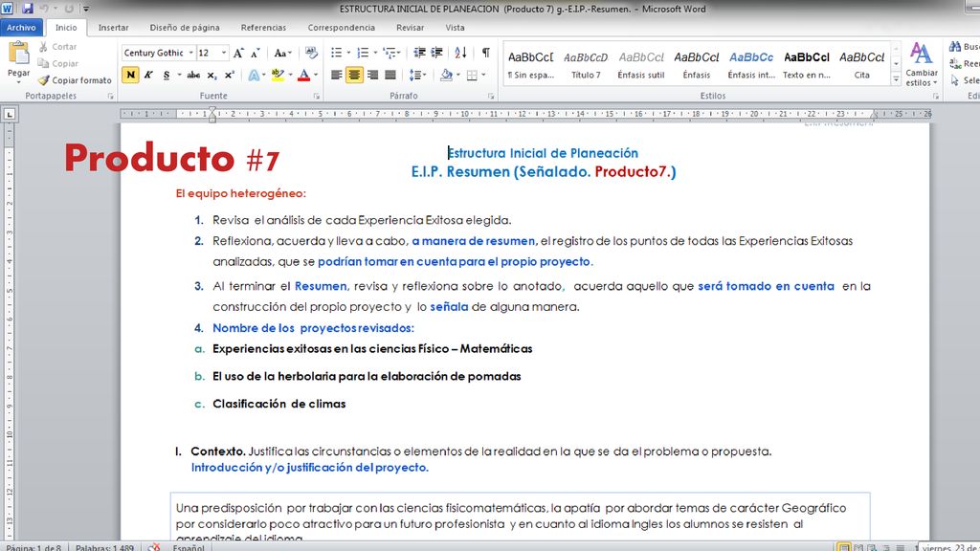
Task: Shrink font size with the smaller A icon
Action: click(255, 54)
